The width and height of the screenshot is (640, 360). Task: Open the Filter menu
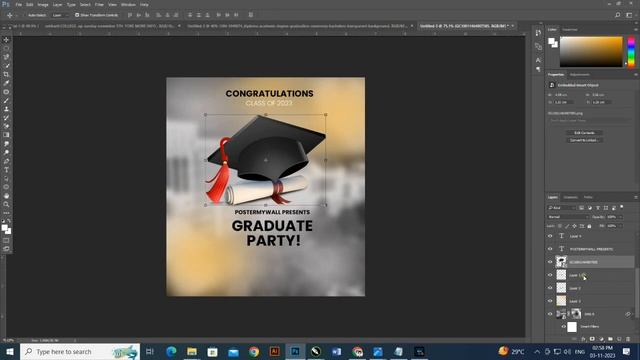pos(99,4)
